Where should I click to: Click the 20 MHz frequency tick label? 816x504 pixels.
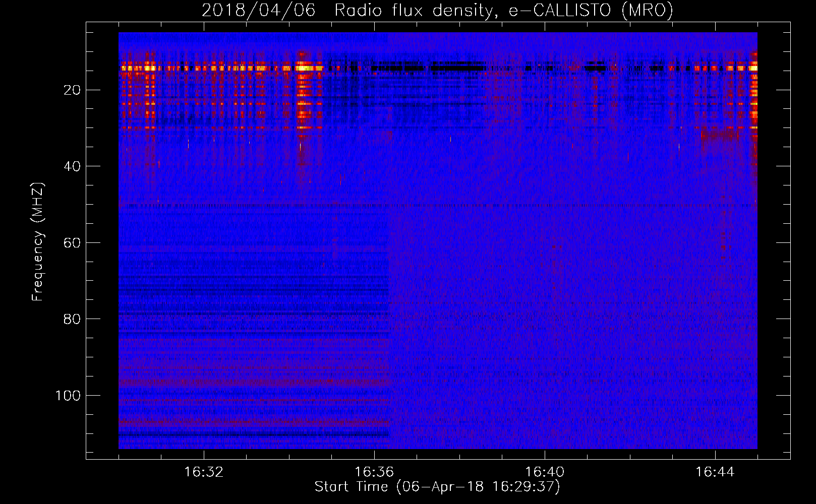(72, 90)
